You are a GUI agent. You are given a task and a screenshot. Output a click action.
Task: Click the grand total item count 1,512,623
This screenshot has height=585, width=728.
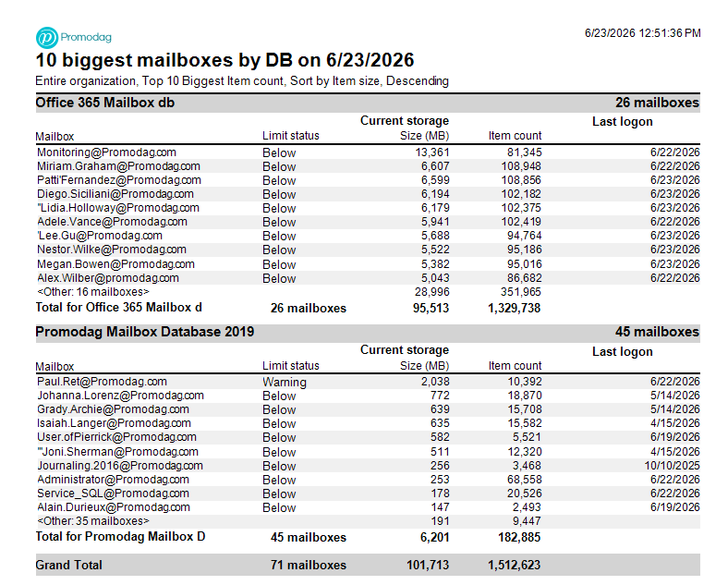tap(514, 565)
